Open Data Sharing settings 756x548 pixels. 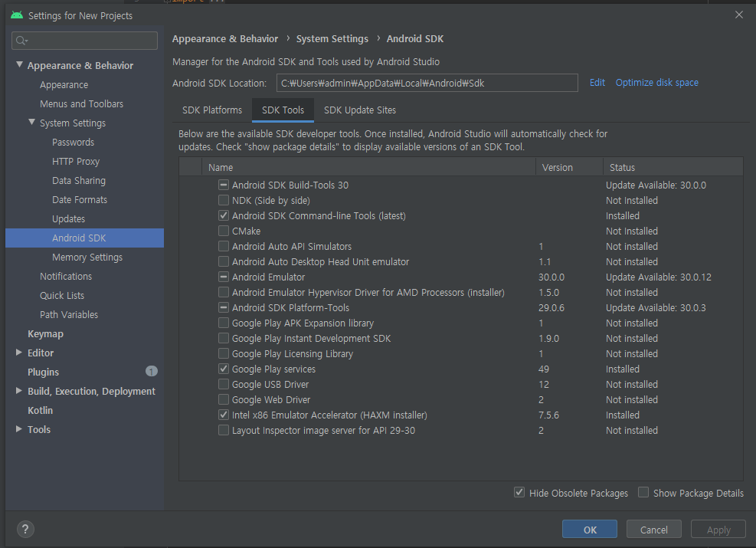(79, 180)
